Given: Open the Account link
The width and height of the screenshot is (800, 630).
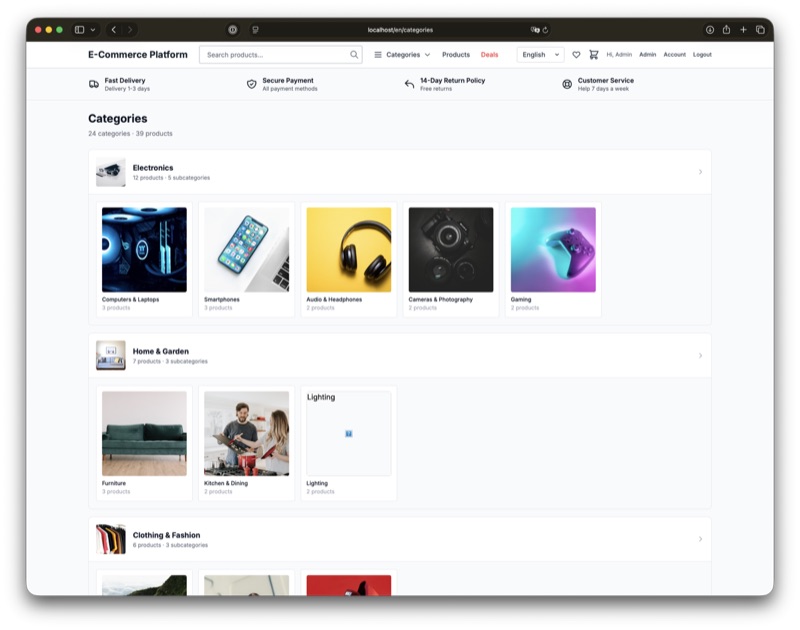Looking at the screenshot, I should point(674,55).
